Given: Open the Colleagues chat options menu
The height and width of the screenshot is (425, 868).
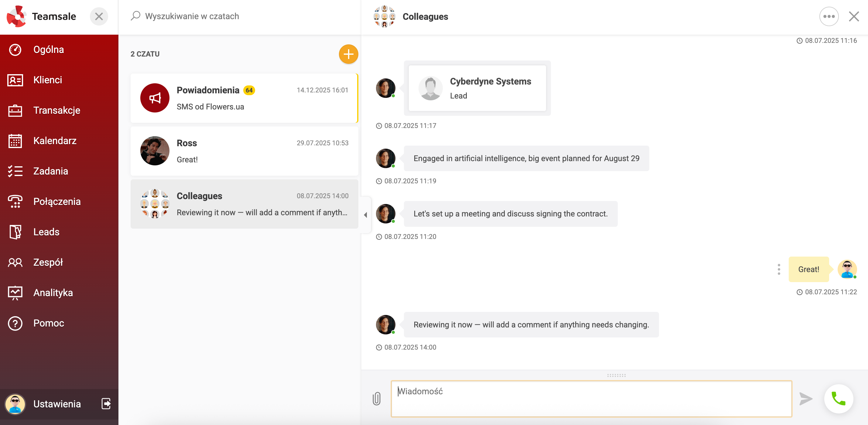Looking at the screenshot, I should tap(829, 16).
